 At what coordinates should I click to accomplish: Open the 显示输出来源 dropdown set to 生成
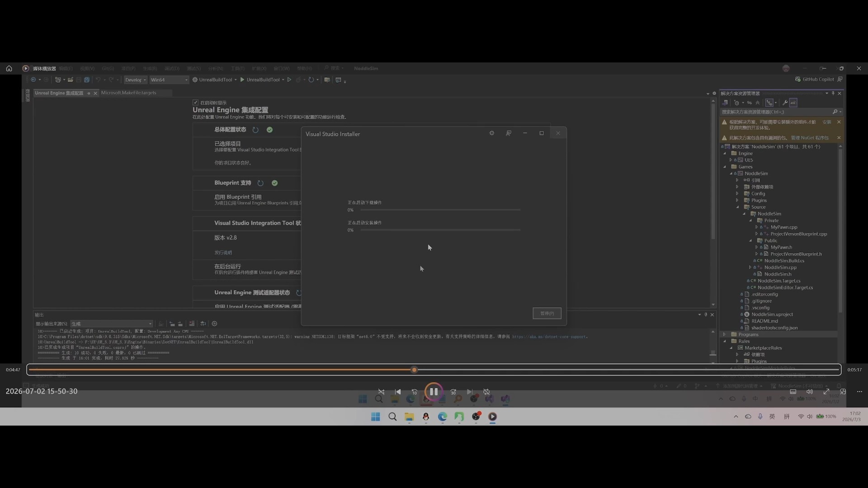pos(112,324)
